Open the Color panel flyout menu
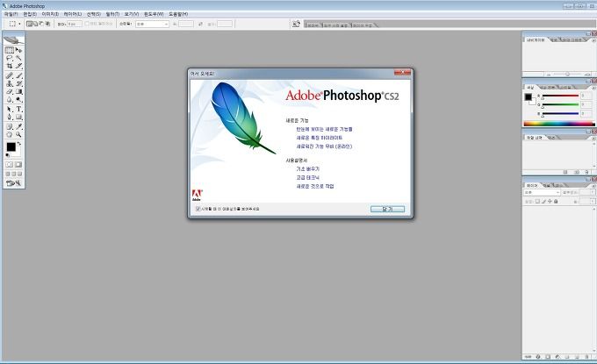 pyautogui.click(x=593, y=88)
